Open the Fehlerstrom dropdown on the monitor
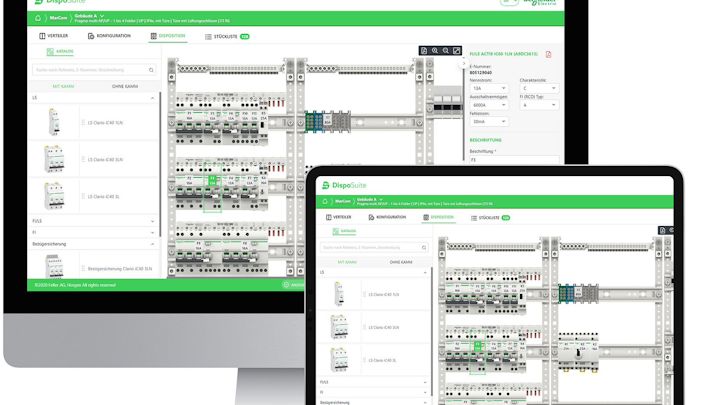Screen dimensions: 720x405 click(489, 122)
